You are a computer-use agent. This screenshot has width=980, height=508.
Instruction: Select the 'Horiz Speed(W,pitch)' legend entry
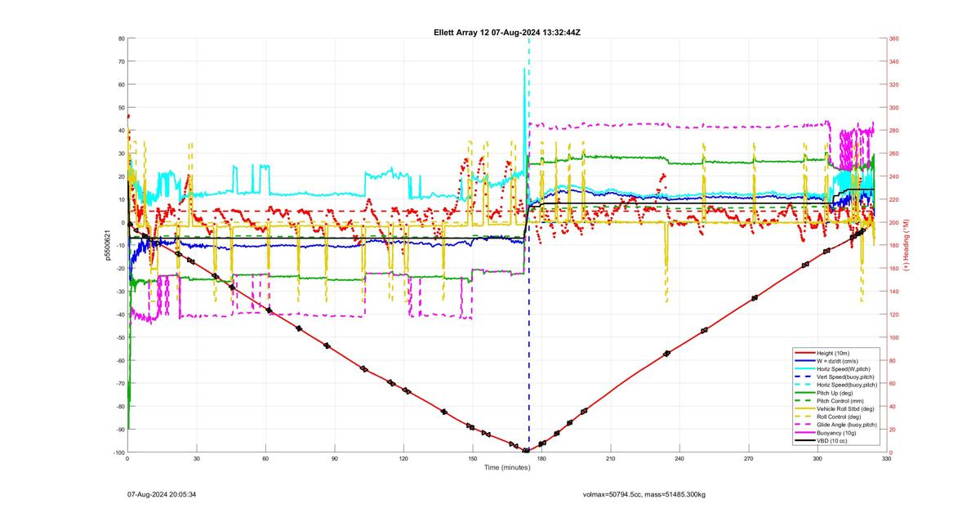[x=844, y=369]
